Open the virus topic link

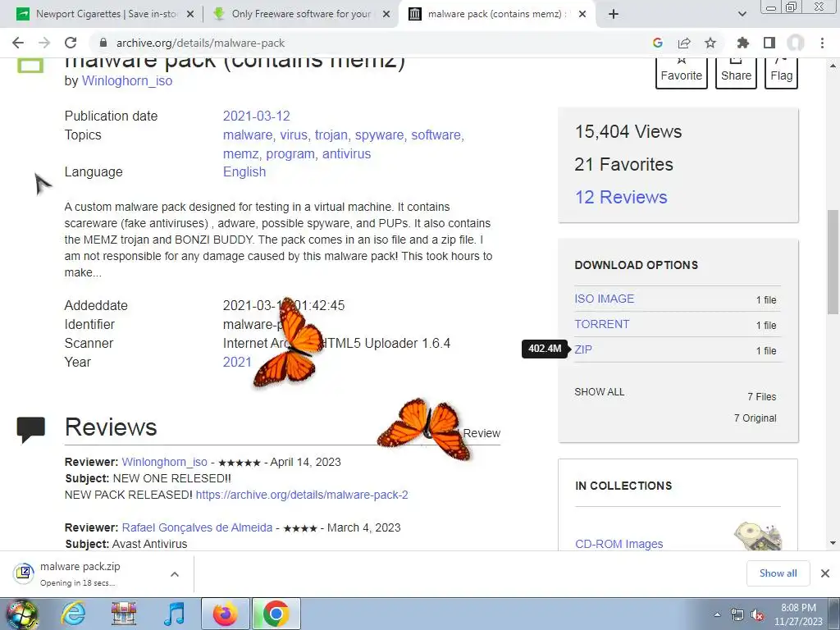coord(294,135)
